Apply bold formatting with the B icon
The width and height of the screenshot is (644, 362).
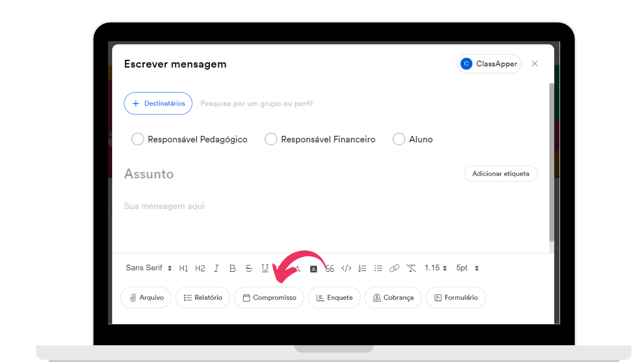pyautogui.click(x=232, y=268)
